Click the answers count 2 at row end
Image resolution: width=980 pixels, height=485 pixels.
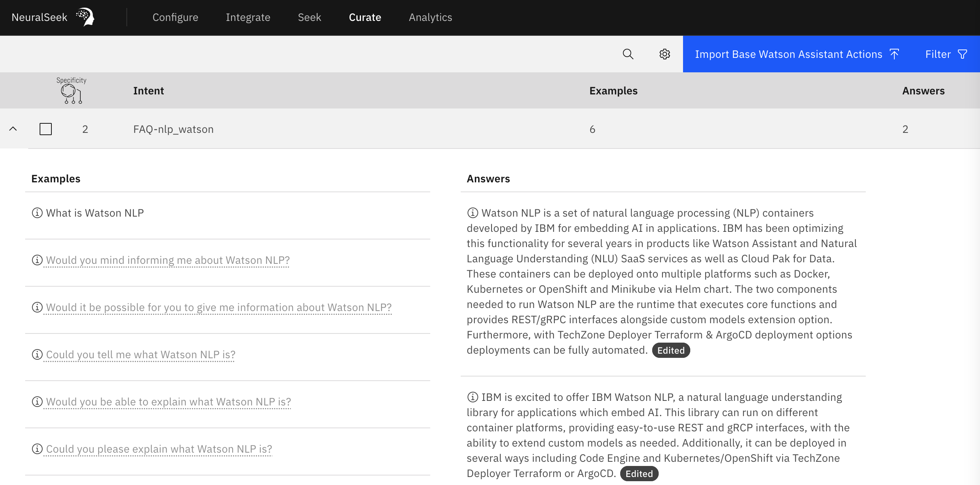905,129
